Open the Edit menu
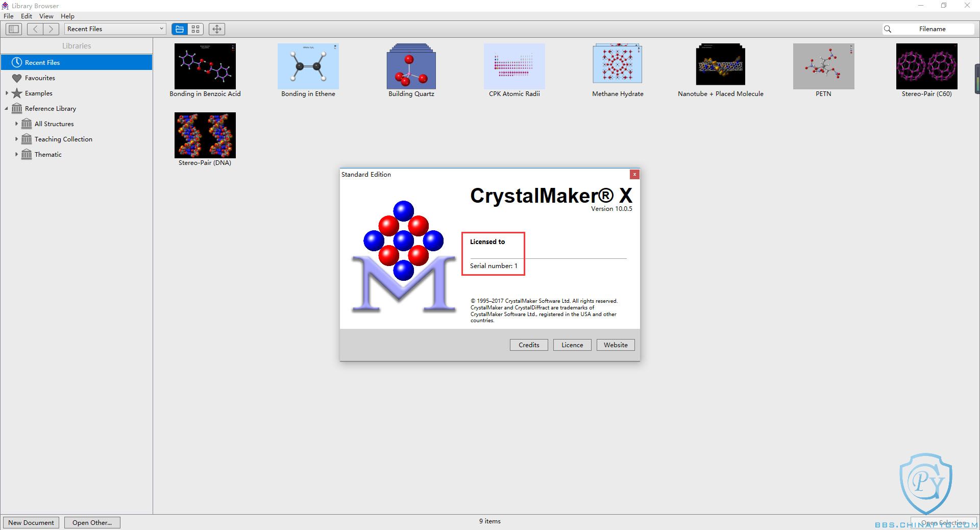 pyautogui.click(x=27, y=16)
